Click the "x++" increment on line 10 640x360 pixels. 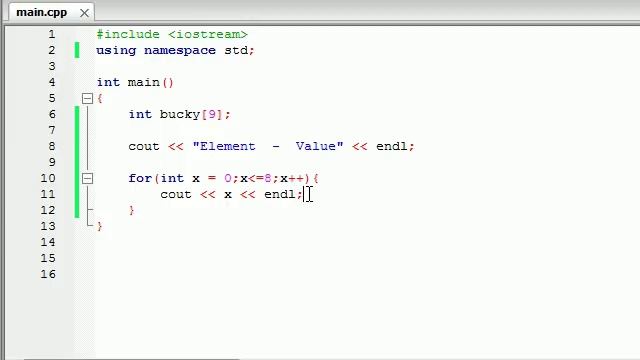[x=292, y=178]
